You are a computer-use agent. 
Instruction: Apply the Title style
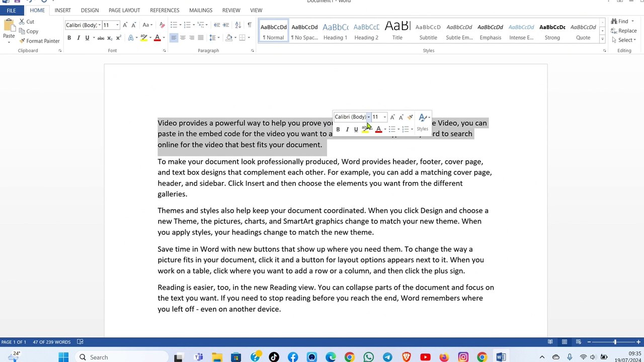[x=397, y=31]
